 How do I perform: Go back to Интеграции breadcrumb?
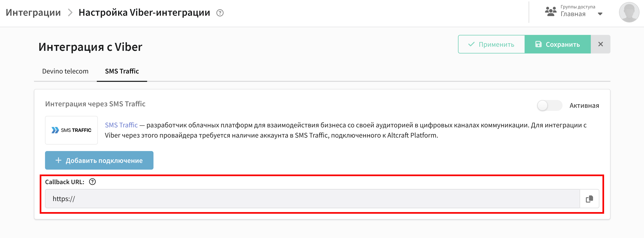point(33,12)
